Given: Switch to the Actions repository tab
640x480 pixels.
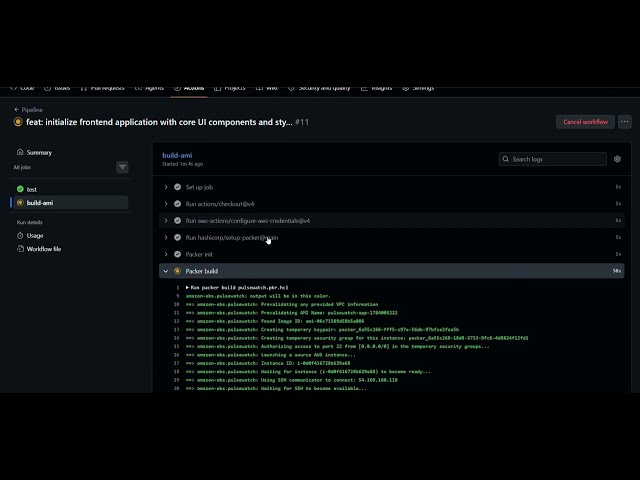Looking at the screenshot, I should pyautogui.click(x=189, y=88).
